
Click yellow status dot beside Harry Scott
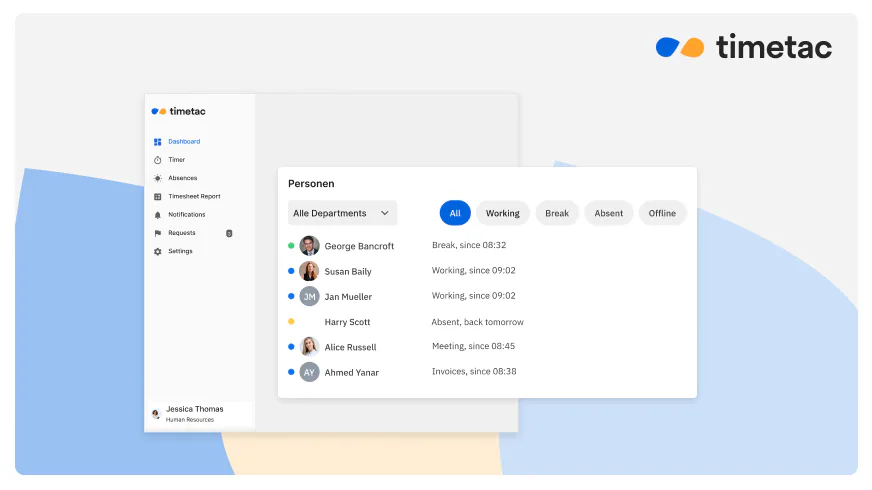coord(291,321)
